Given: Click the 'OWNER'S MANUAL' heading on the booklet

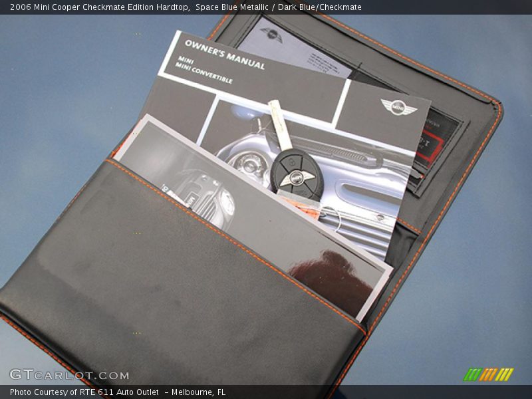Looking at the screenshot, I should (x=225, y=55).
